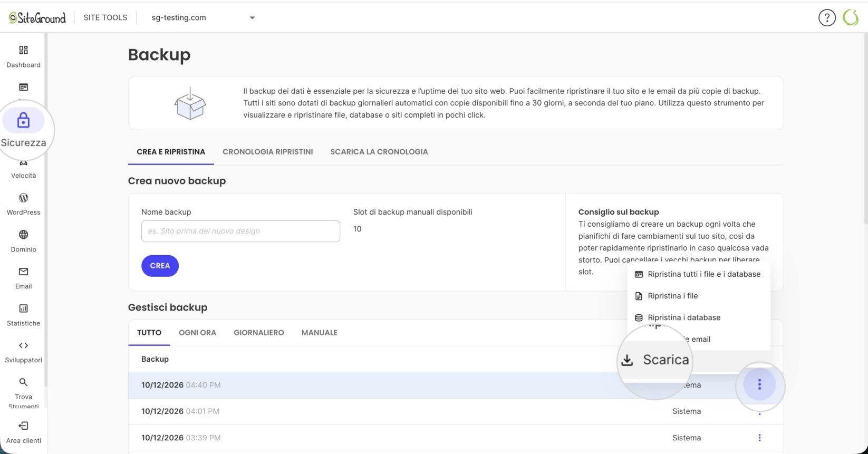Screen dimensions: 868x454
Task: Click the Site Tools header label
Action: point(105,17)
